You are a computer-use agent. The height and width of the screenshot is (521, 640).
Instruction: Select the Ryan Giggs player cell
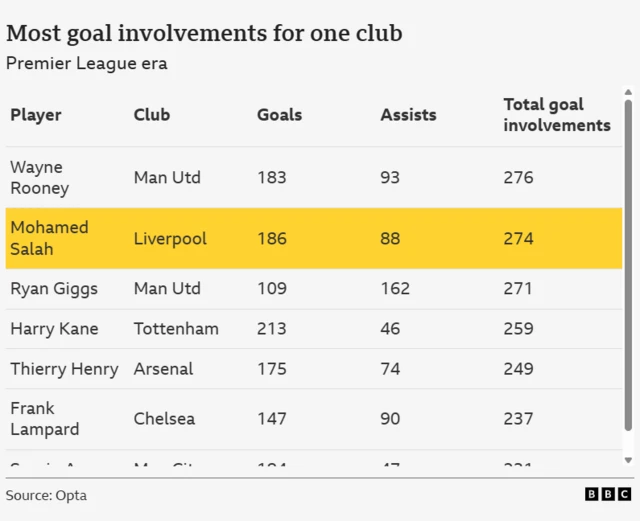click(54, 289)
